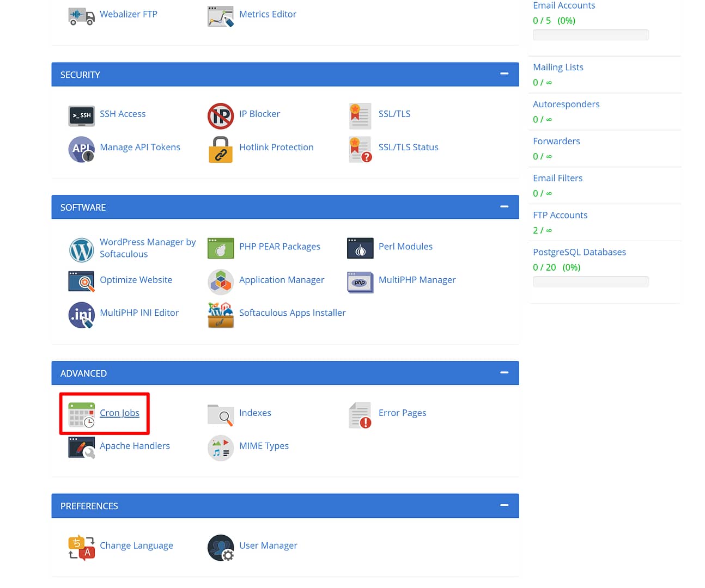Open the Change Language link
Viewport: 705px width, 588px height.
[136, 546]
